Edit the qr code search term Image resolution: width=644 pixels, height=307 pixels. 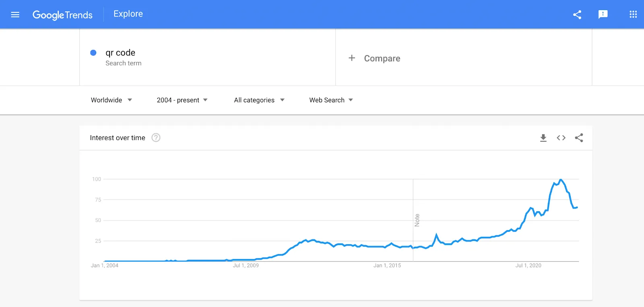pos(120,53)
